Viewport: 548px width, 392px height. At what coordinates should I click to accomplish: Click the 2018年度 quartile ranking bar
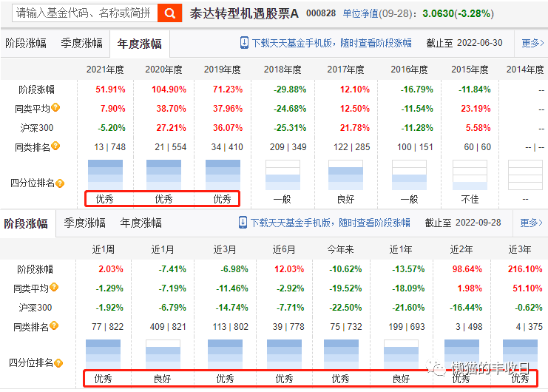pyautogui.click(x=283, y=175)
